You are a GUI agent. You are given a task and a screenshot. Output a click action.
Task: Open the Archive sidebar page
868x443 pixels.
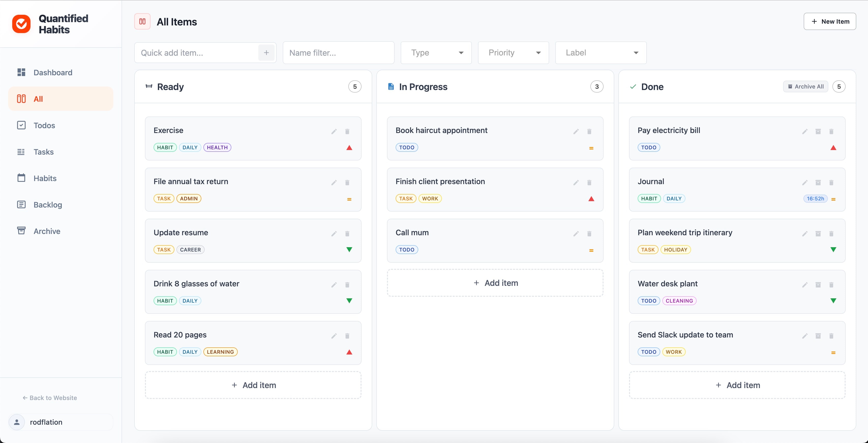pos(61,231)
